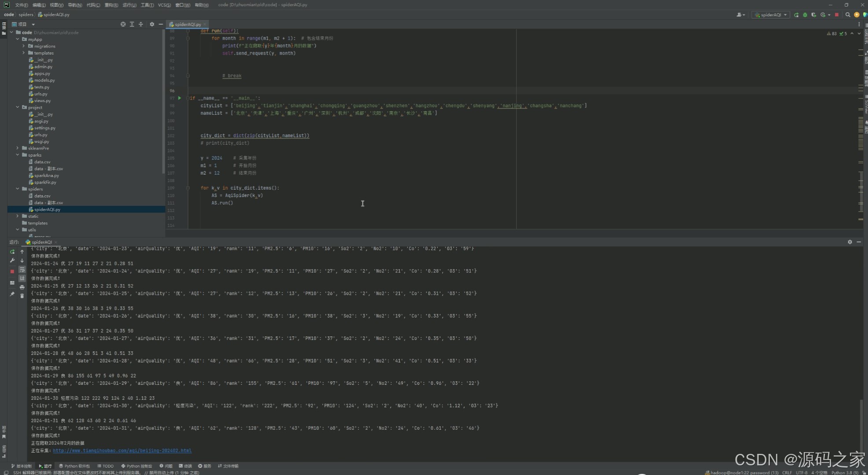868x475 pixels.
Task: Toggle pin tab icon in Run panel
Action: tap(12, 294)
